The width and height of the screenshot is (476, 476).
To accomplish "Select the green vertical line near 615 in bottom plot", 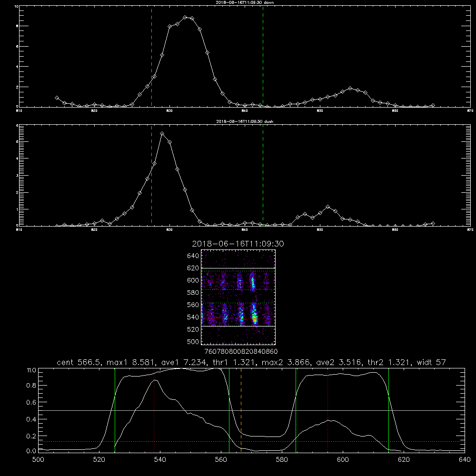I will click(388, 410).
